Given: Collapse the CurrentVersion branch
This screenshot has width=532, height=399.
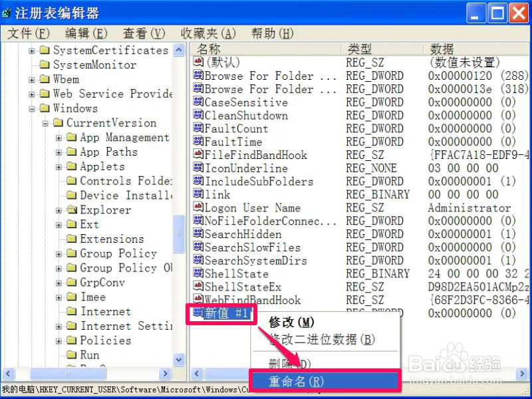Looking at the screenshot, I should click(45, 123).
